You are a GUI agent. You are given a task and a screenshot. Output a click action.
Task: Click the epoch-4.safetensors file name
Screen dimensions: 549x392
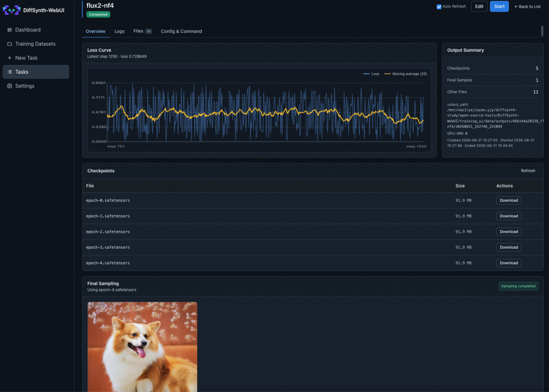[x=108, y=263]
